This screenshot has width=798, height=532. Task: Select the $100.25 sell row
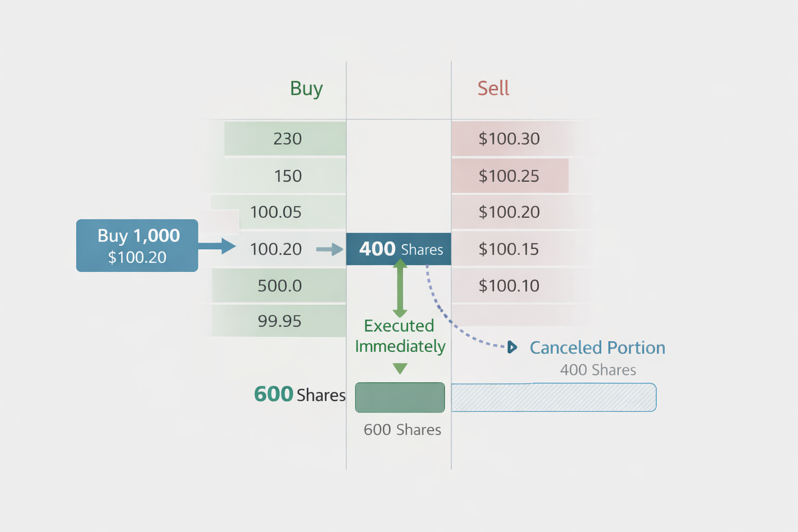tap(509, 176)
